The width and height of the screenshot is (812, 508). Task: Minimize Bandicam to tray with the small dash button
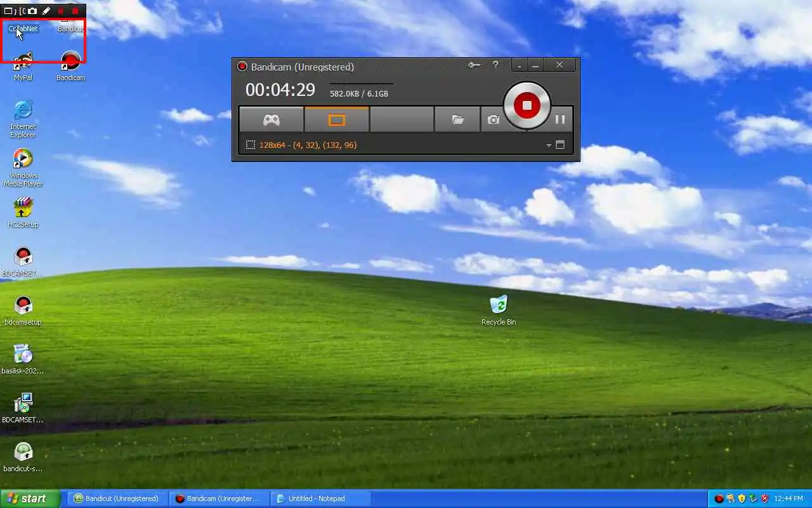tap(520, 65)
